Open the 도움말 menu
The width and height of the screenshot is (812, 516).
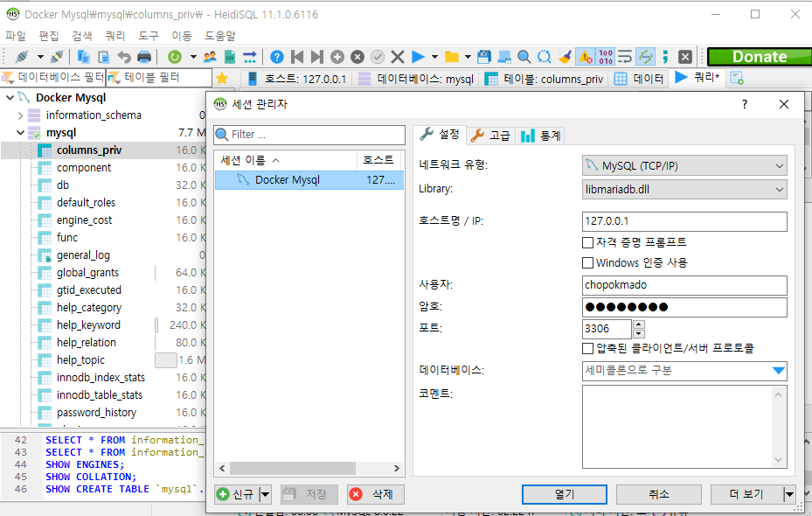220,36
